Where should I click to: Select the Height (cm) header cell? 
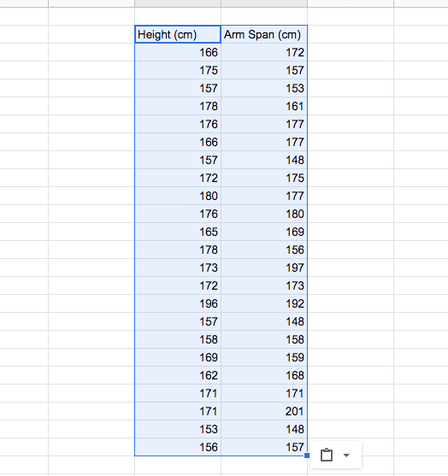(178, 34)
